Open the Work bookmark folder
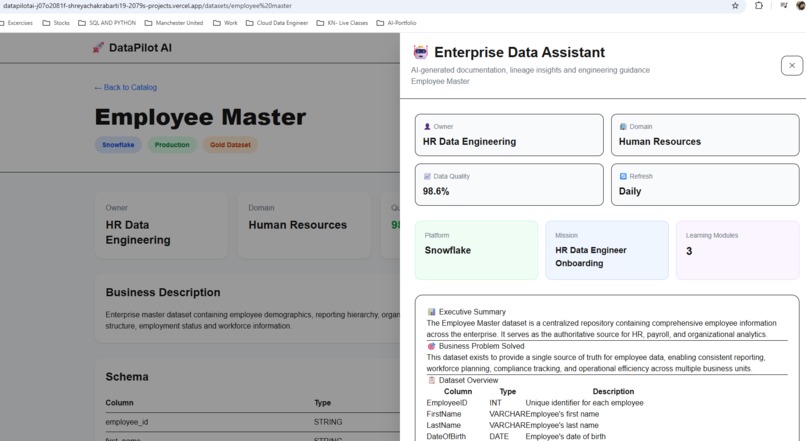The width and height of the screenshot is (806, 441). coord(225,23)
